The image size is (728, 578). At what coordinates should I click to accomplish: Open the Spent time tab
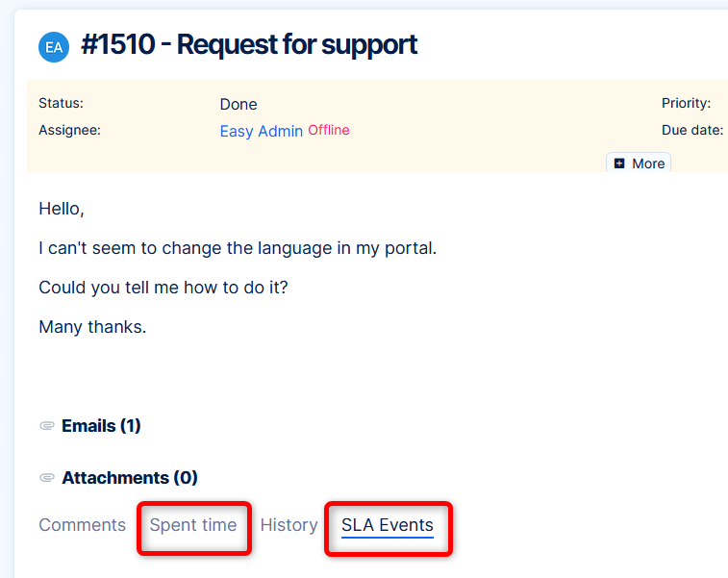(193, 525)
